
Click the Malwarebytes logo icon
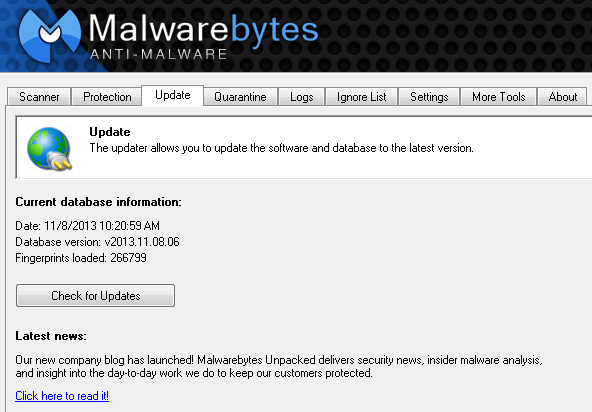pyautogui.click(x=49, y=36)
